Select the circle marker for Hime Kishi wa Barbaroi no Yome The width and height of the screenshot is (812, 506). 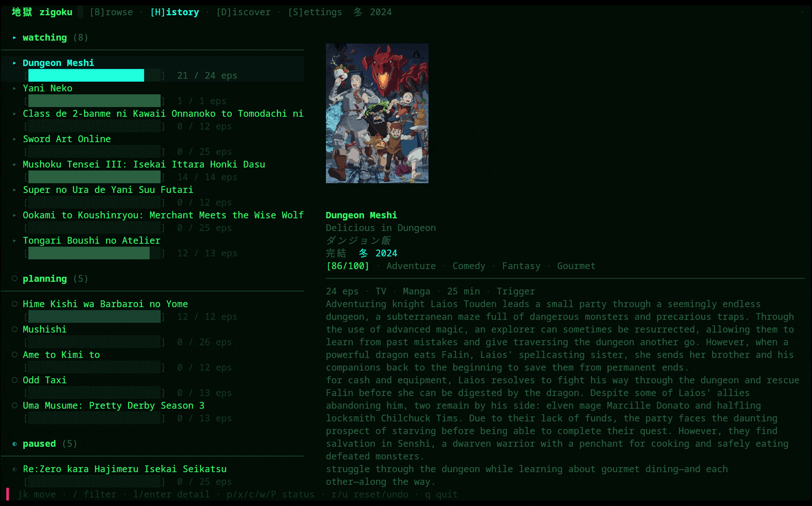pyautogui.click(x=15, y=304)
